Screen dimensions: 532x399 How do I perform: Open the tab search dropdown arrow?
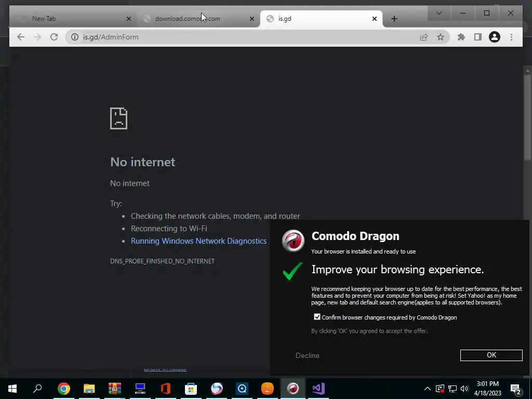point(438,13)
